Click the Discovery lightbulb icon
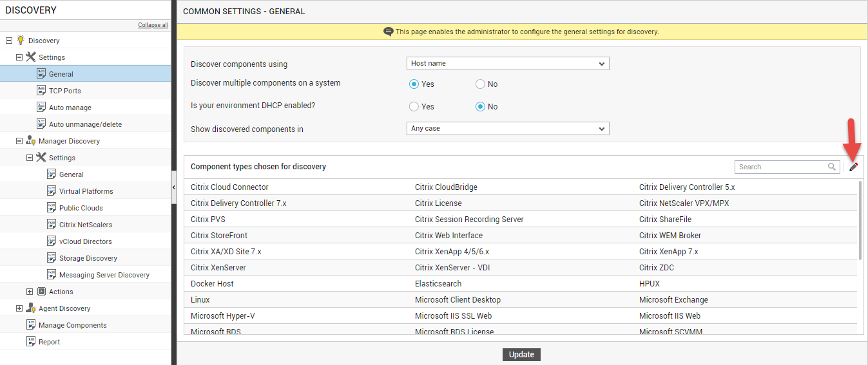This screenshot has width=868, height=365. pyautogui.click(x=21, y=40)
